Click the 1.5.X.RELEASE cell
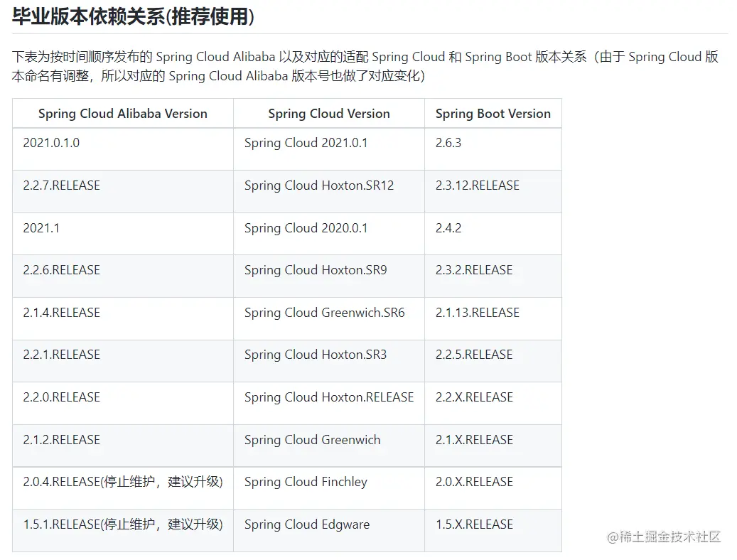Viewport: 737px width, 560px height. (493, 530)
